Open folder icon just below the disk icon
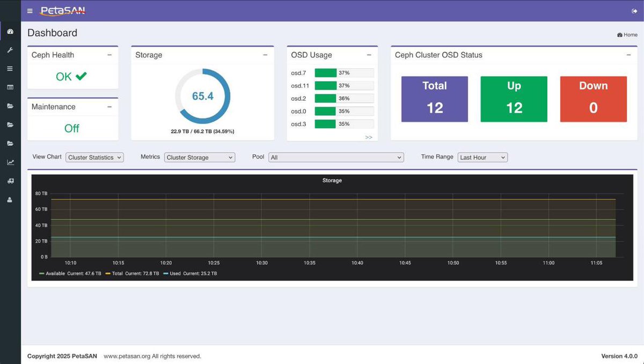Viewport: 644px width, 364px height. pyautogui.click(x=10, y=106)
